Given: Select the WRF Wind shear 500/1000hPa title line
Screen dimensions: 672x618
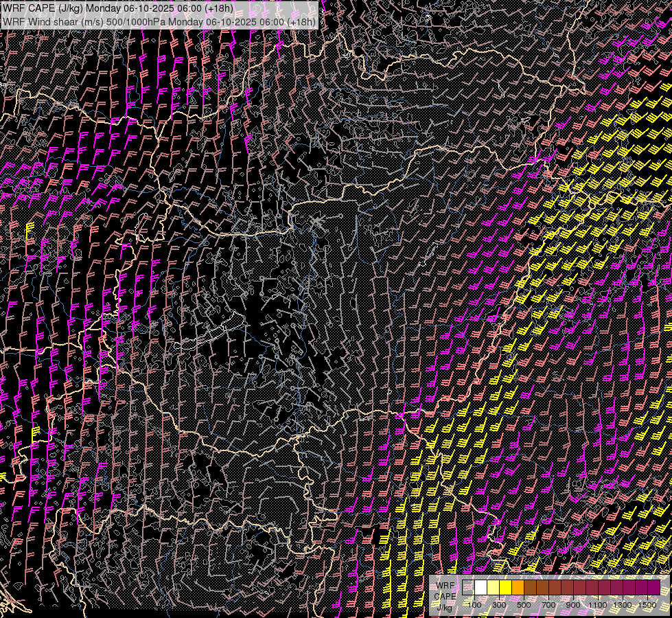Looking at the screenshot, I should [x=159, y=21].
